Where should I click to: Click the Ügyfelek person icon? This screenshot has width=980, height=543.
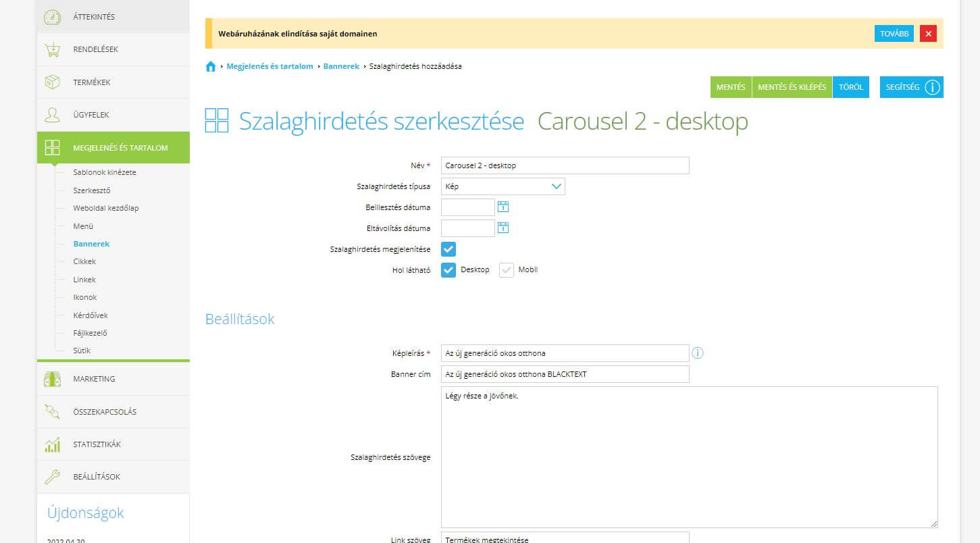pos(52,115)
